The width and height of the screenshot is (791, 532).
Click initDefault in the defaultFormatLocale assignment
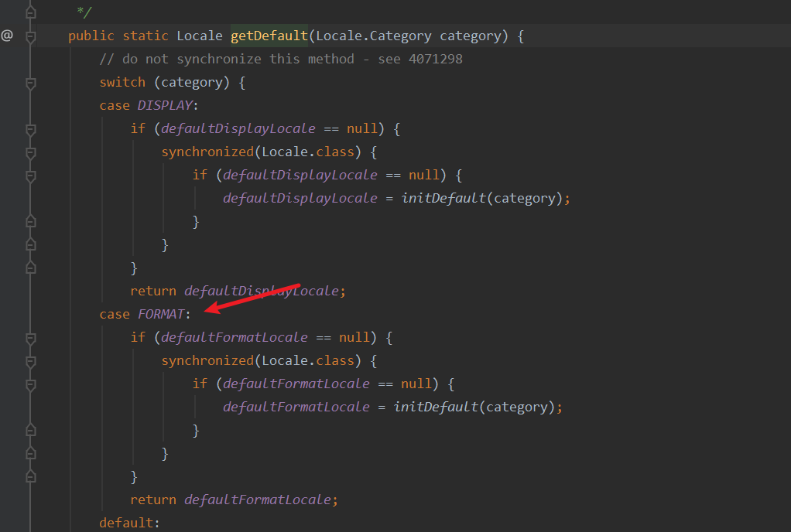[x=436, y=407]
